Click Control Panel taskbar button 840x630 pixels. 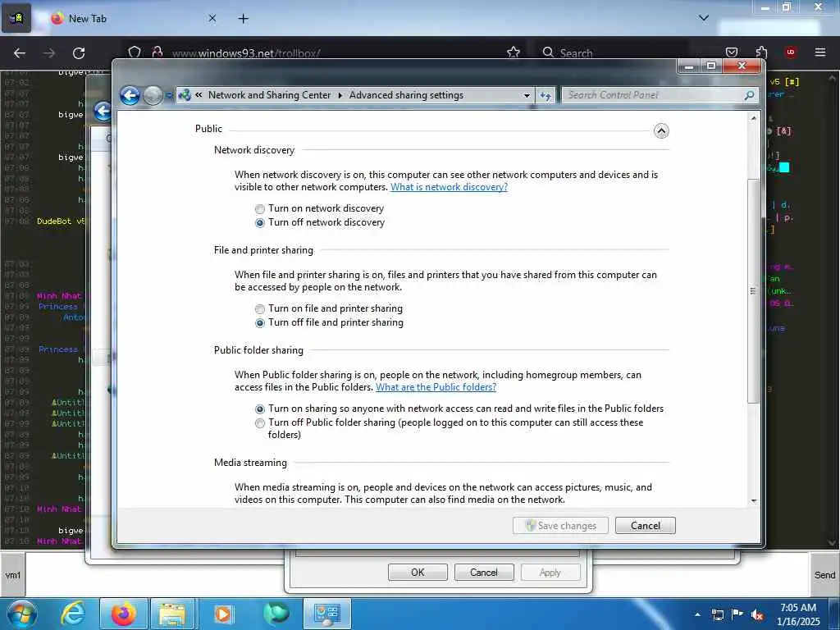click(x=326, y=614)
